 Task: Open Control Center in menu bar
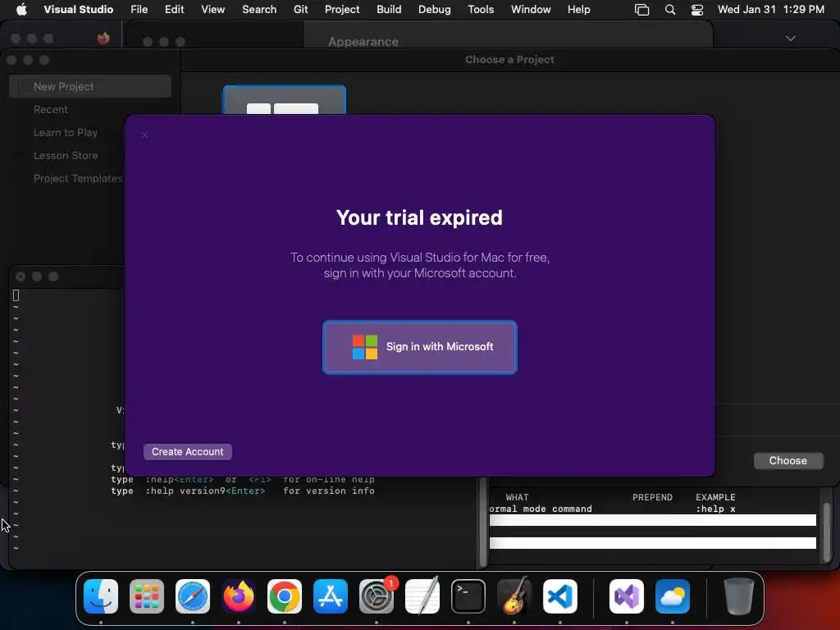(x=697, y=10)
